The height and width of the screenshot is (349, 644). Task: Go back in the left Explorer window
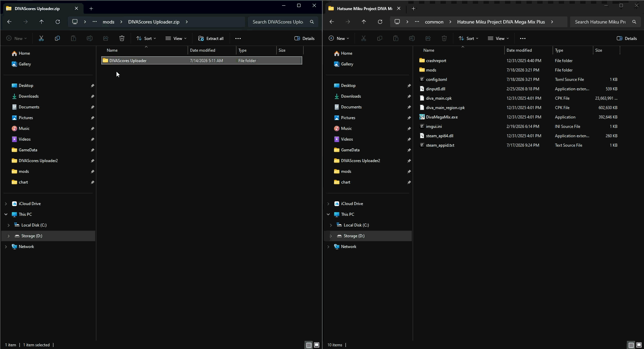coord(9,22)
